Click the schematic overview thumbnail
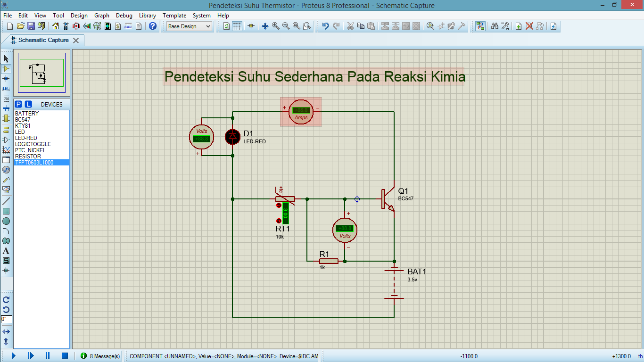 (41, 73)
